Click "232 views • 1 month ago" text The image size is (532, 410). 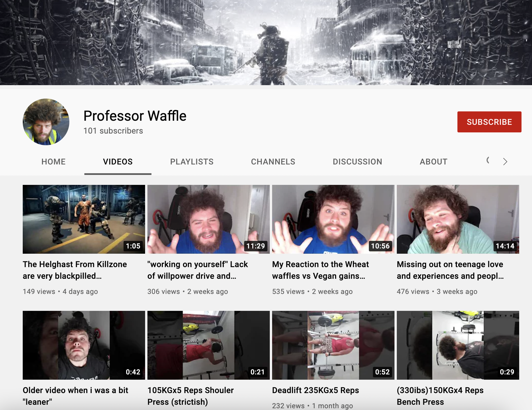click(313, 406)
